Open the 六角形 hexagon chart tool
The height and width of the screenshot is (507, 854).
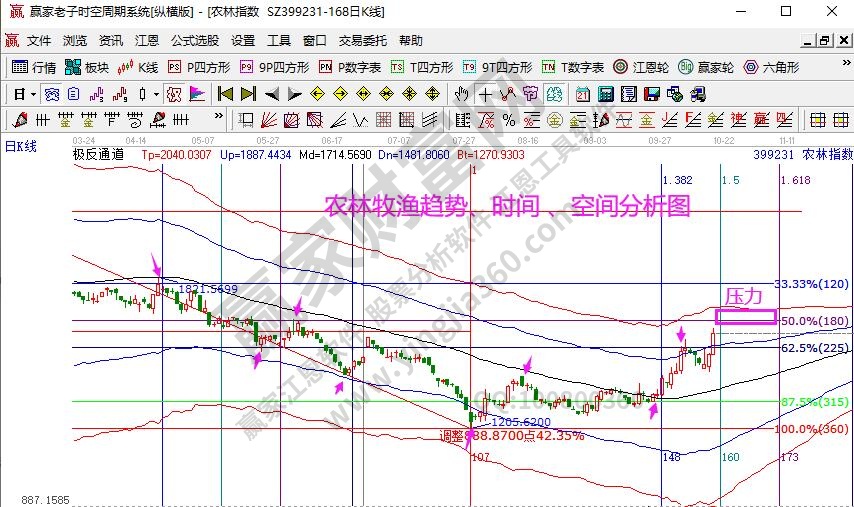(x=771, y=68)
